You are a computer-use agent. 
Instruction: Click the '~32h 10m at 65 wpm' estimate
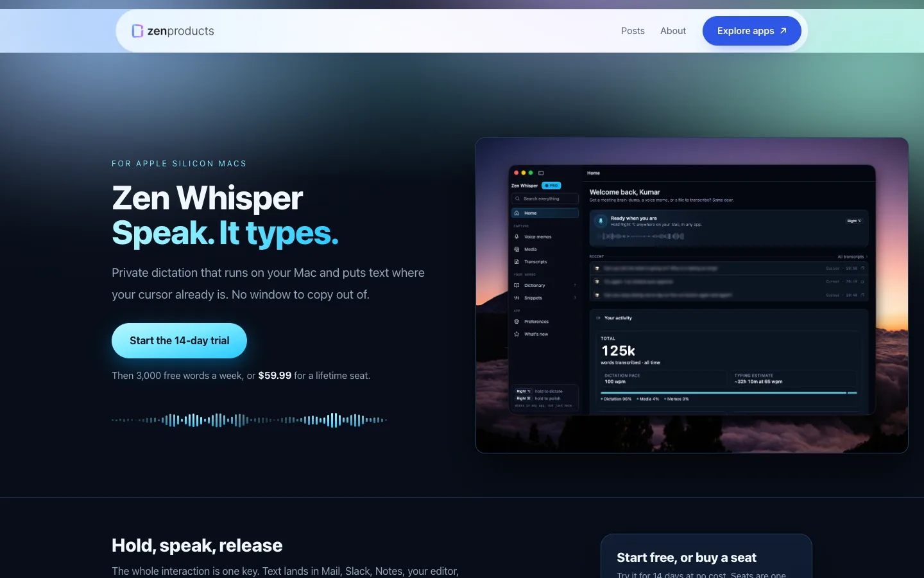point(758,381)
